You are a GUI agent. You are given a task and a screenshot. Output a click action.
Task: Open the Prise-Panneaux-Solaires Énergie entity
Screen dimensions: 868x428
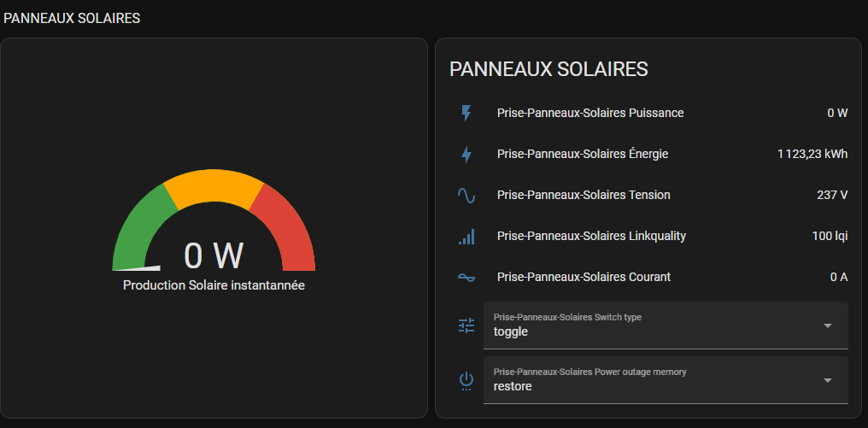[x=583, y=154]
